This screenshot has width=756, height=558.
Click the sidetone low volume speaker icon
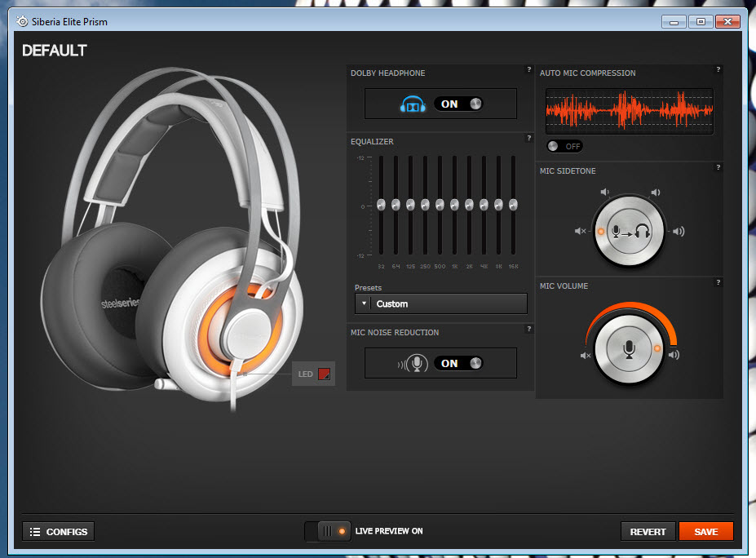click(604, 192)
